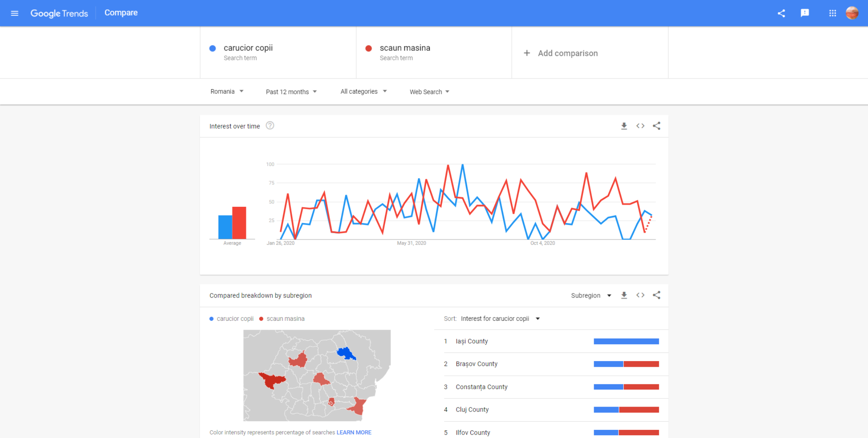Click Iași County interest bar
The width and height of the screenshot is (868, 438).
(x=626, y=342)
